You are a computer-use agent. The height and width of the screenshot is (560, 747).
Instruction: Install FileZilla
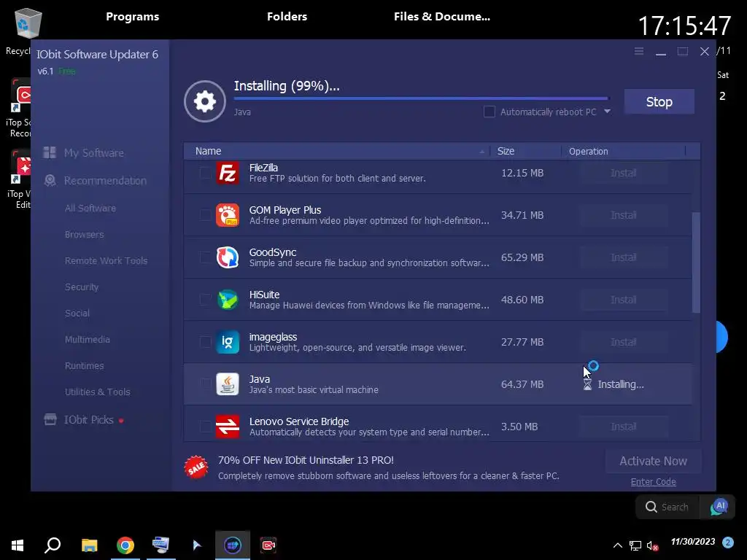(x=623, y=173)
